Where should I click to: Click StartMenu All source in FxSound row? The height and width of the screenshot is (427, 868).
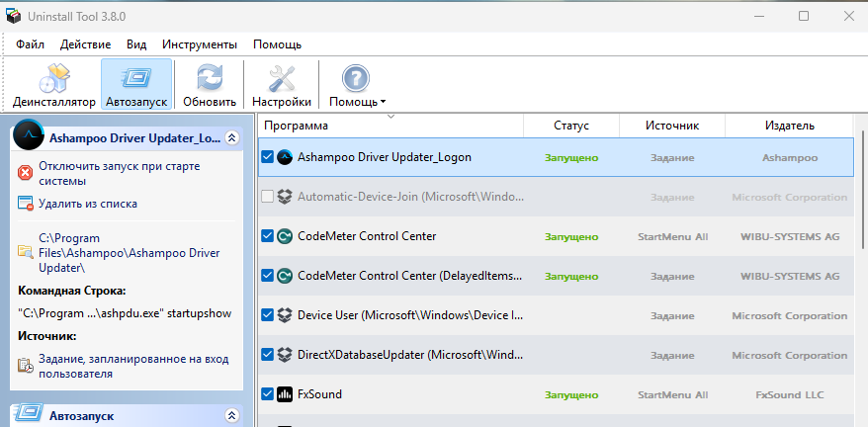click(x=672, y=395)
